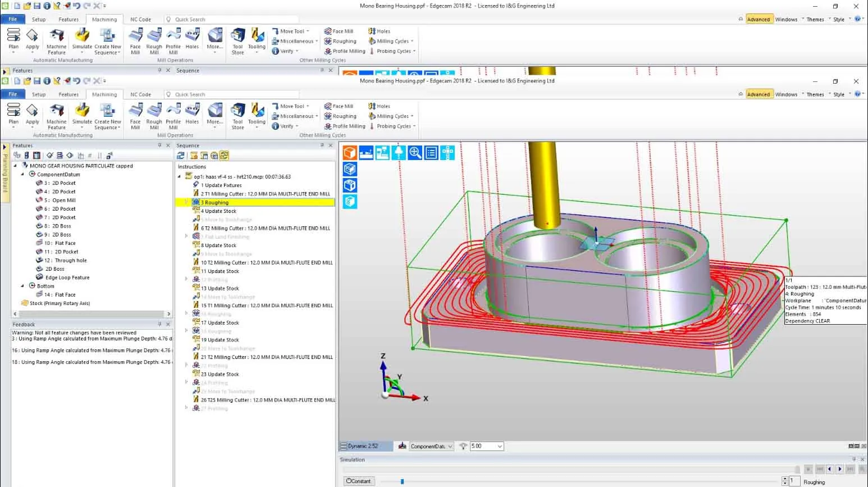The height and width of the screenshot is (487, 868).
Task: Step the simulation forward one move
Action: pyautogui.click(x=840, y=468)
